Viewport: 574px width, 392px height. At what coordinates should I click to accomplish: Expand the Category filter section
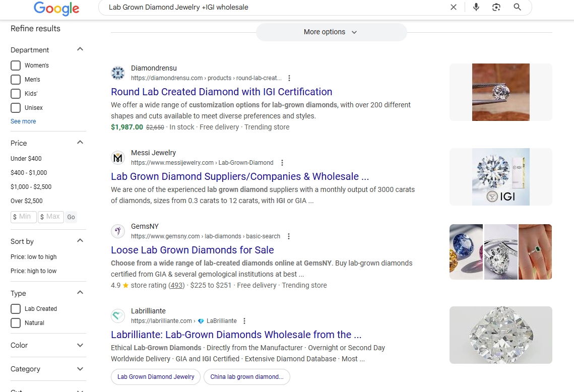tap(80, 369)
